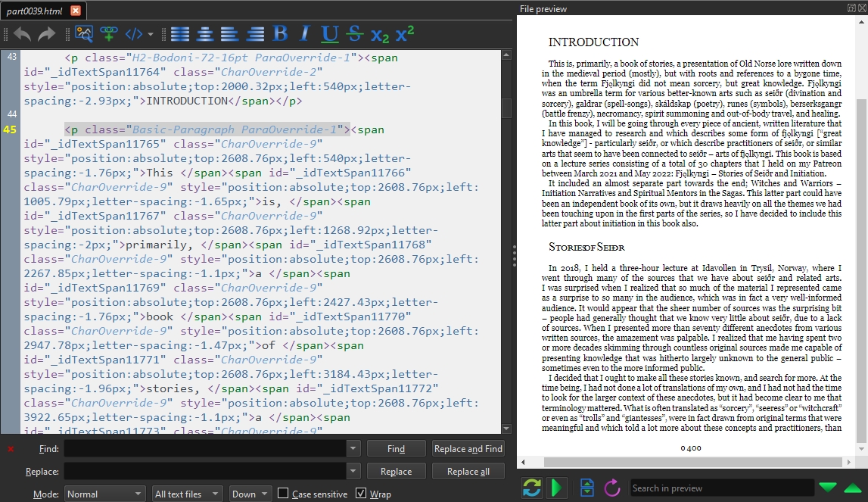Apply underline formatting
Screen dimensions: 868x502
(x=329, y=34)
